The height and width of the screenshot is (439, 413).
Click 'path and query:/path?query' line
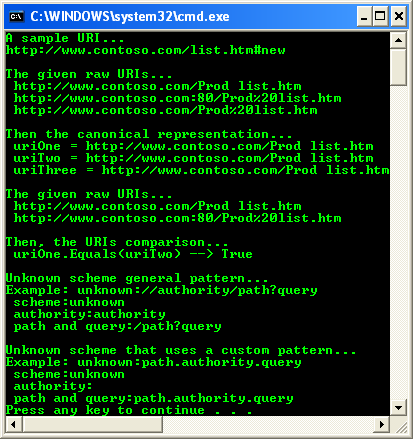tap(117, 326)
